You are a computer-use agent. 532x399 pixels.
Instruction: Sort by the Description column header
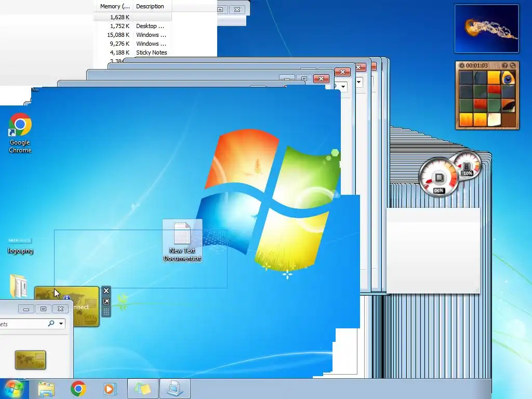click(150, 6)
